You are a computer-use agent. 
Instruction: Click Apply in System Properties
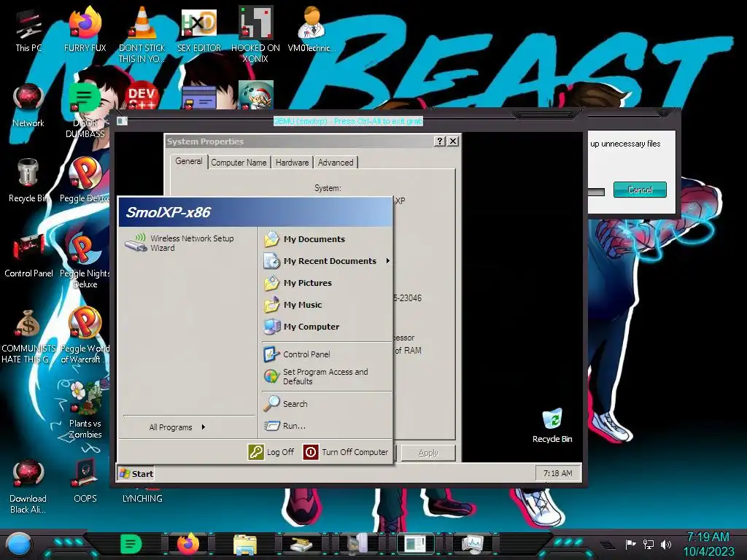(427, 453)
